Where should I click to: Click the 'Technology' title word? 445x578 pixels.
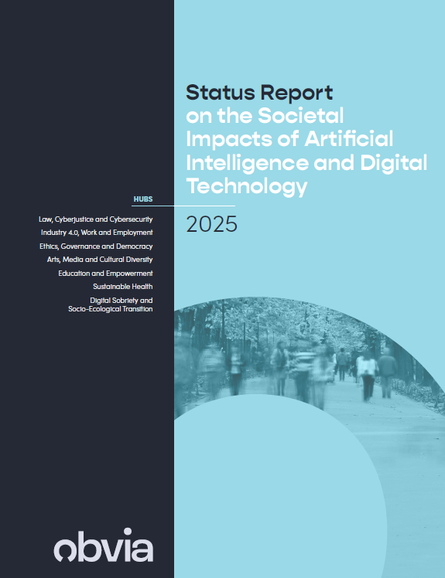(x=246, y=186)
